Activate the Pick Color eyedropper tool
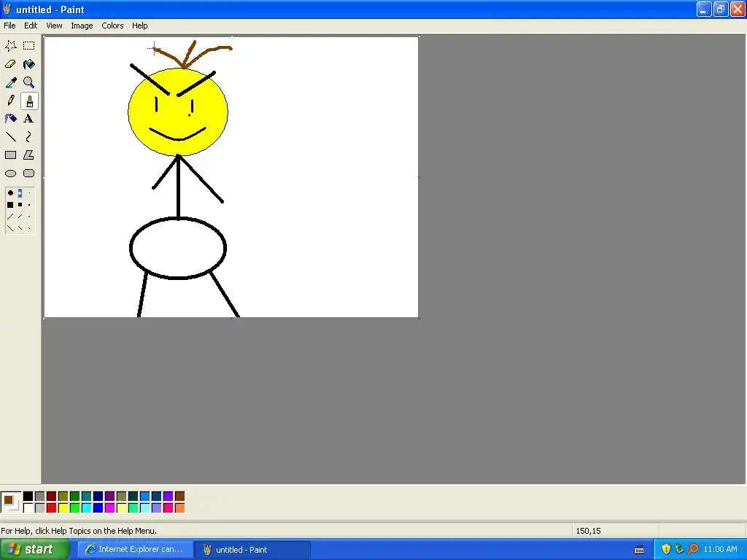Image resolution: width=747 pixels, height=560 pixels. click(10, 82)
